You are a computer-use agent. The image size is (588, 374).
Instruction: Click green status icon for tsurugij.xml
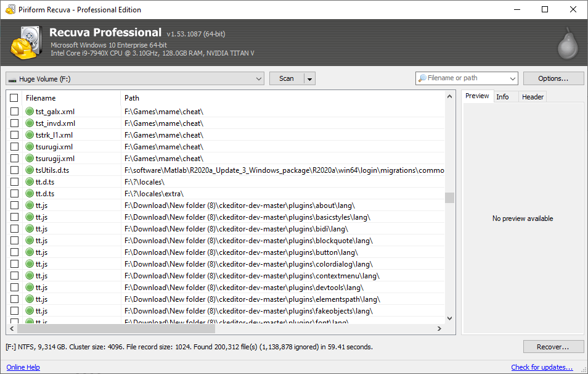pyautogui.click(x=30, y=158)
